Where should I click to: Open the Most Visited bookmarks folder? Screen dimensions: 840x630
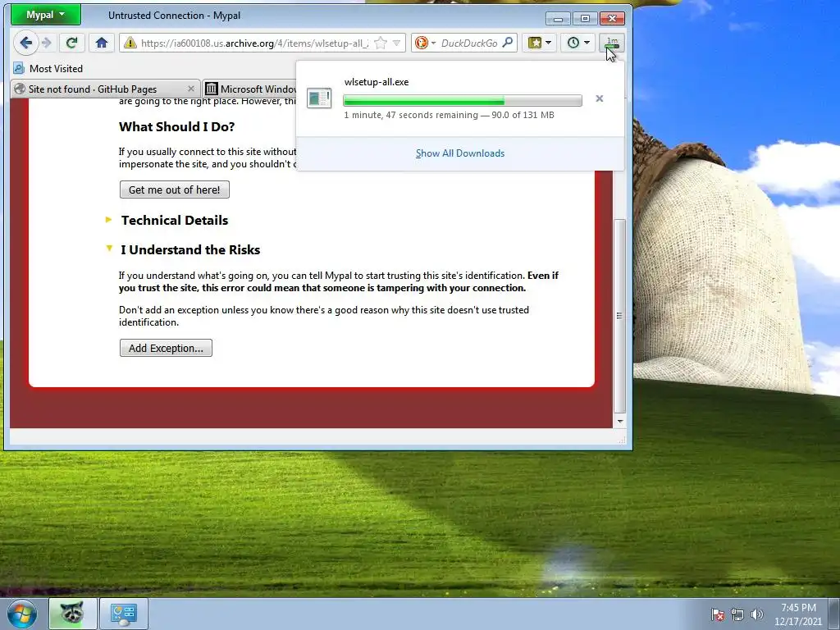tap(48, 69)
